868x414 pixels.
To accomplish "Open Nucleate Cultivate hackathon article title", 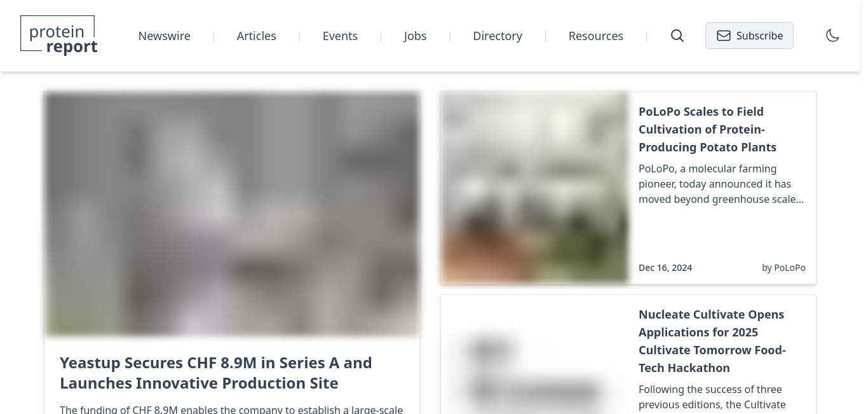I will click(712, 341).
